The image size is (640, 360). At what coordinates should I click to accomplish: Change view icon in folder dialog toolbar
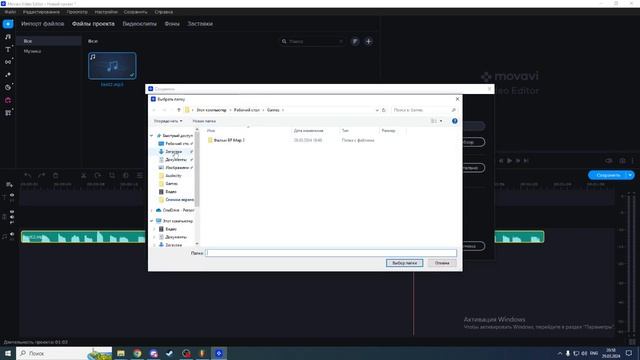[x=433, y=121]
